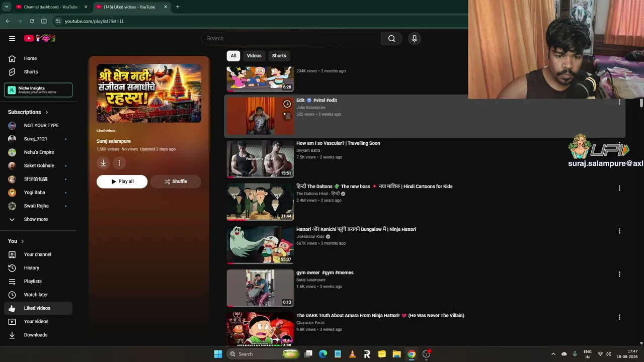Open File Explorer from the taskbar
This screenshot has height=362, width=644.
pyautogui.click(x=396, y=354)
